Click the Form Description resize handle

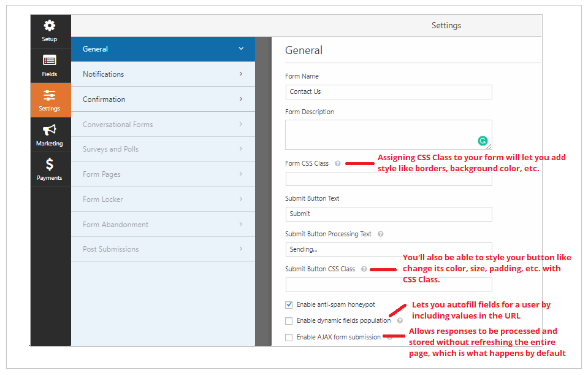(489, 147)
